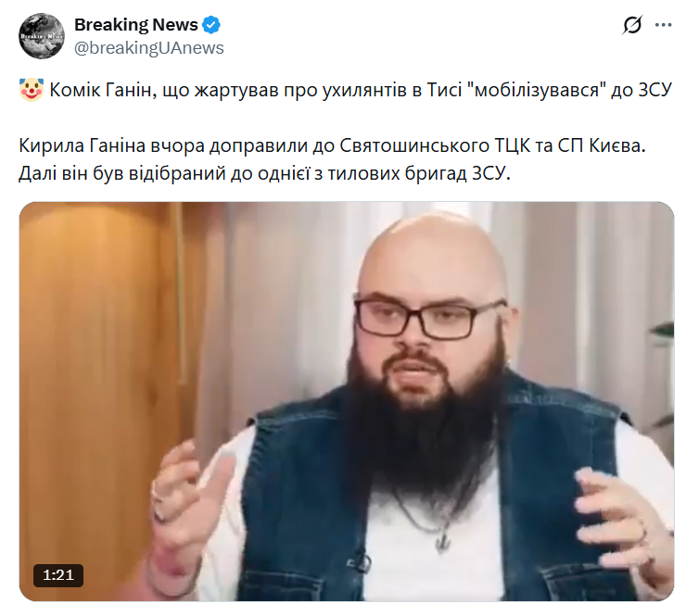Open the three-dot more options menu

click(663, 25)
